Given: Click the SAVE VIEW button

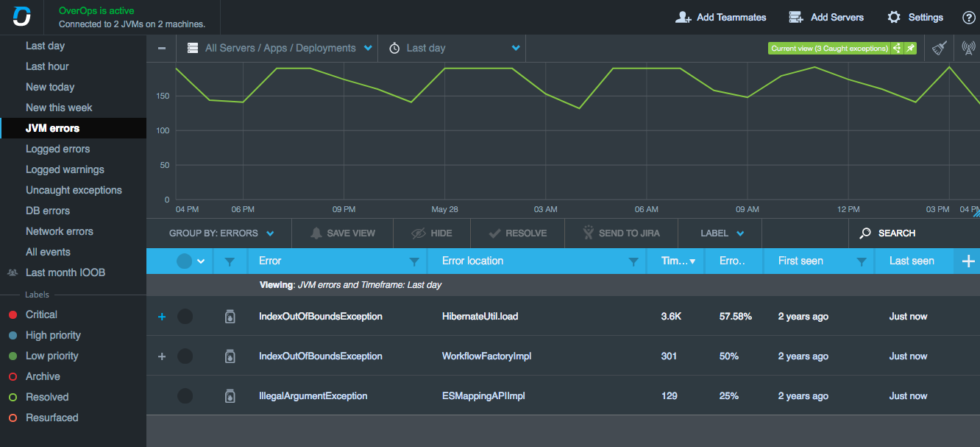Looking at the screenshot, I should pos(343,233).
